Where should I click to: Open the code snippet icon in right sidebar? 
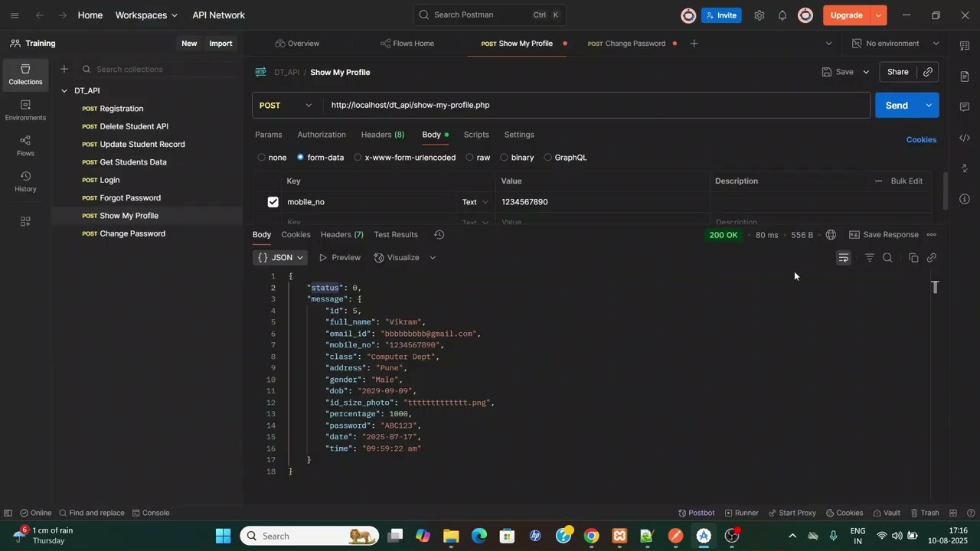click(x=965, y=138)
